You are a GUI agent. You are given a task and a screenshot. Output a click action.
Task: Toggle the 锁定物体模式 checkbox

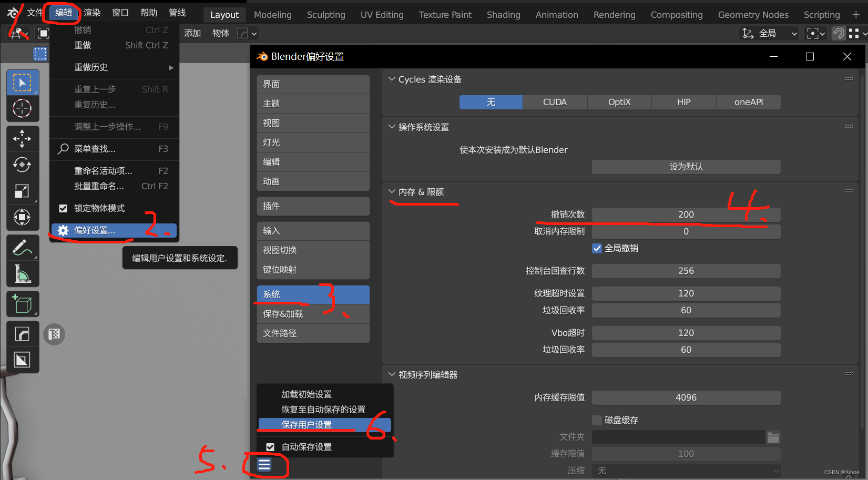click(x=63, y=208)
